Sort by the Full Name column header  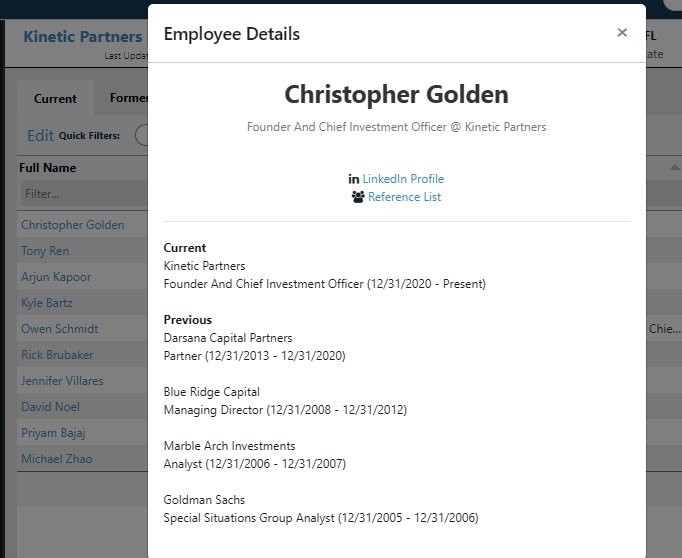[x=48, y=168]
